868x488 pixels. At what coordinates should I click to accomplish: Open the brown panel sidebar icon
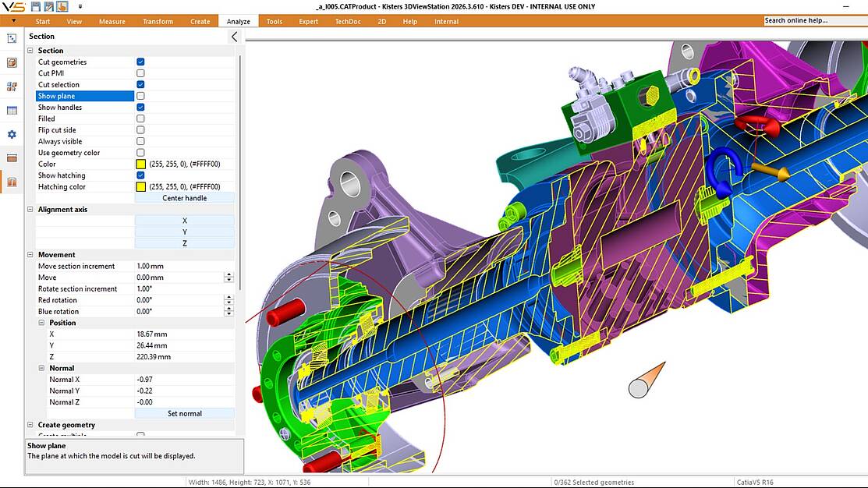pyautogui.click(x=12, y=158)
